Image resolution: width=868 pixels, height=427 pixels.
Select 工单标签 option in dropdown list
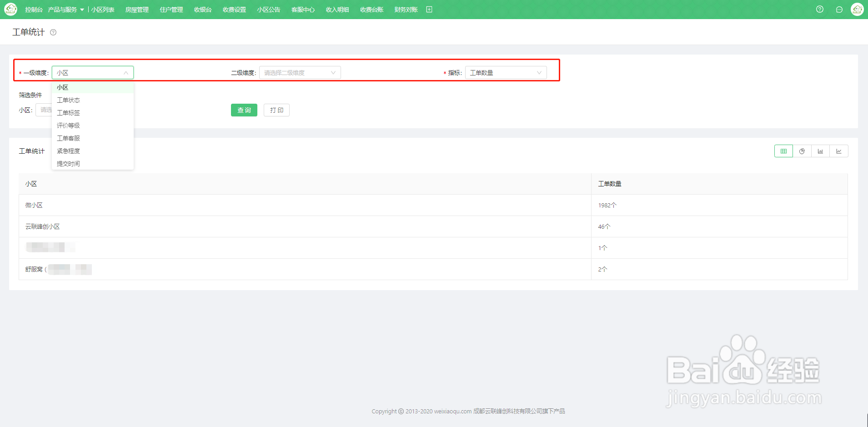93,113
